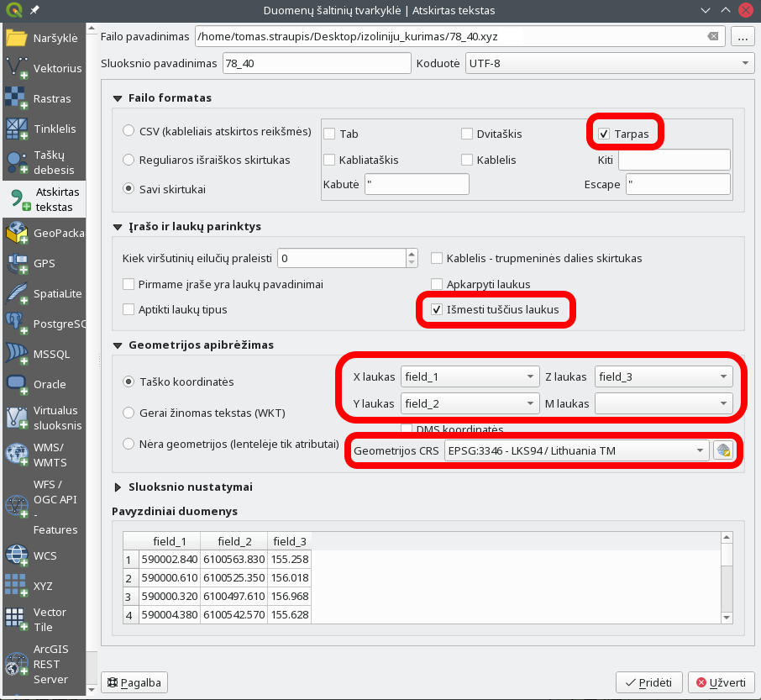Open the Rastras checkerboard icon
Viewport: 761px width, 700px height.
pyautogui.click(x=17, y=98)
